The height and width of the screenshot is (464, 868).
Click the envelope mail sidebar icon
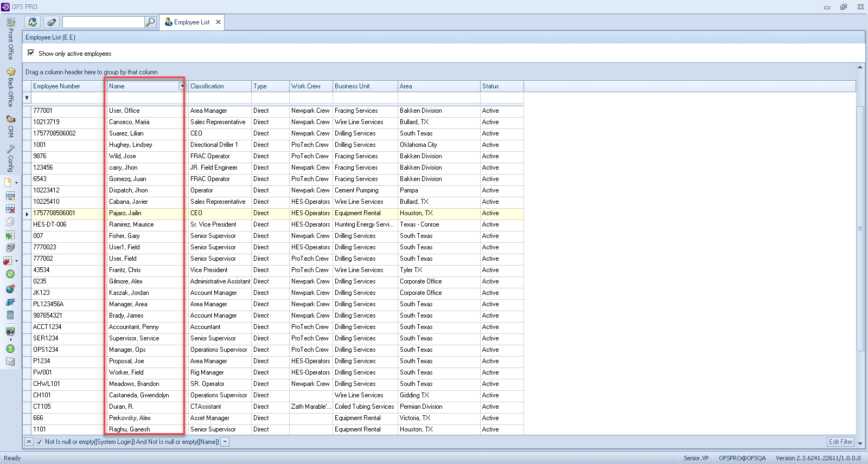coord(10,362)
